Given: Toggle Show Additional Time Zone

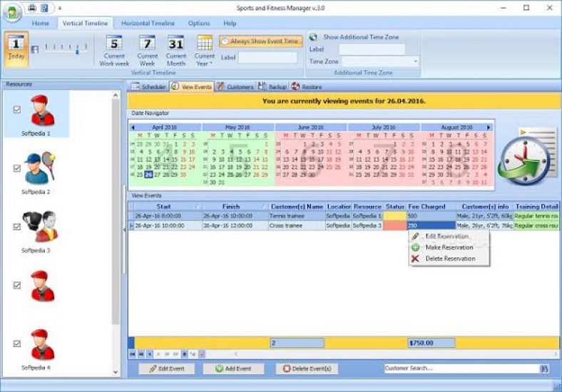Looking at the screenshot, I should pos(354,37).
